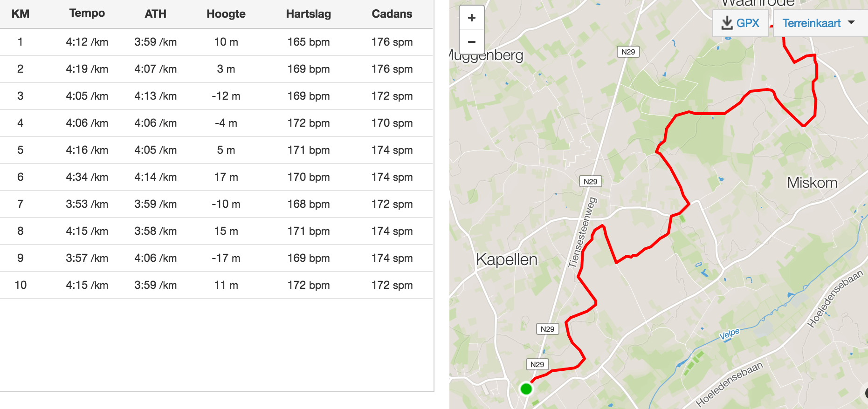Click the 3:53 /km tempo cell

click(x=87, y=204)
